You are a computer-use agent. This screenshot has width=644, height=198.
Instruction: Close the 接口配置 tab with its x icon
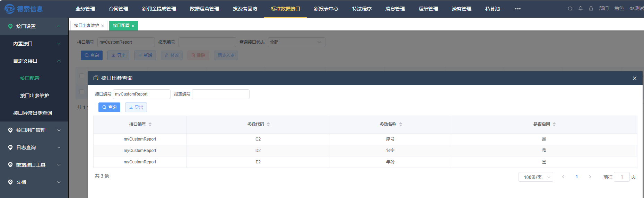[133, 26]
